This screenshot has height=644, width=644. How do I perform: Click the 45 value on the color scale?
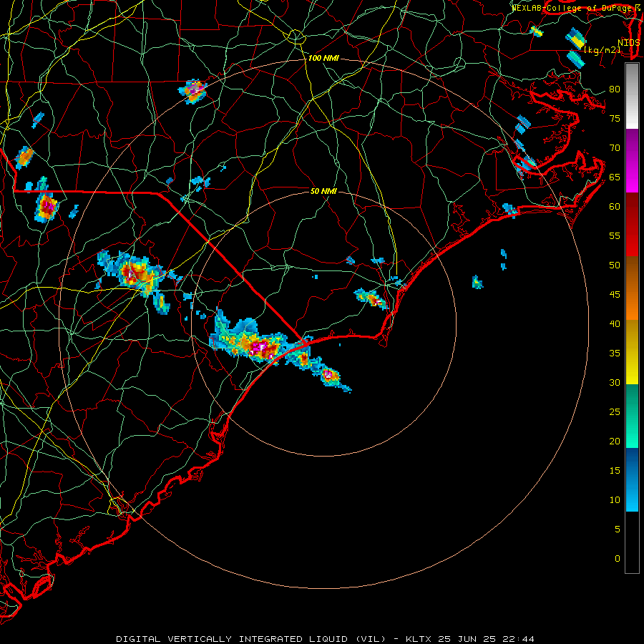pyautogui.click(x=615, y=295)
